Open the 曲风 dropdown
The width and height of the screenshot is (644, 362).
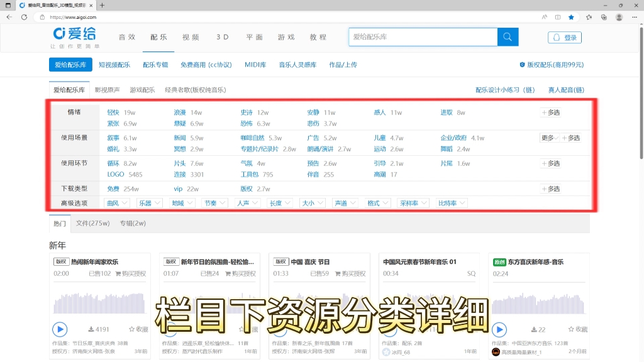point(116,202)
